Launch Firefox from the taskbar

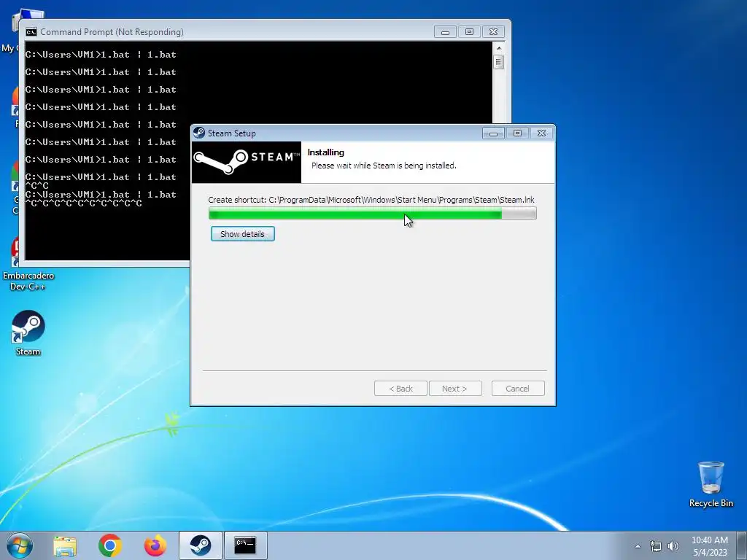155,545
